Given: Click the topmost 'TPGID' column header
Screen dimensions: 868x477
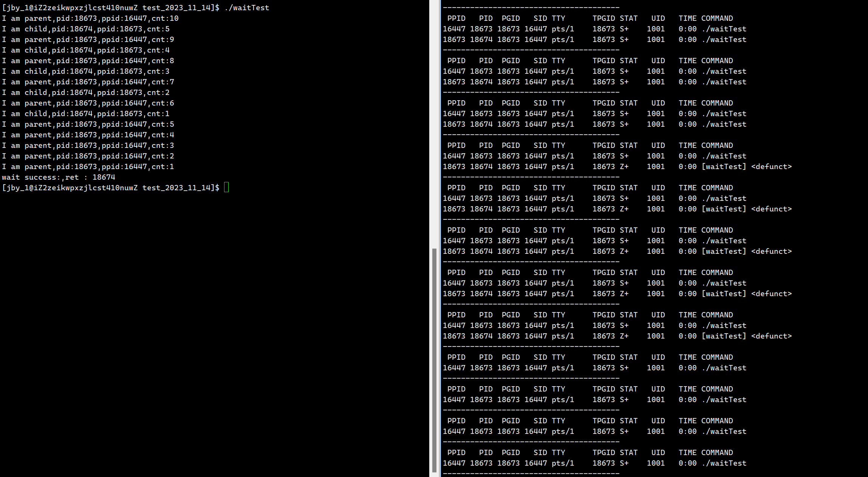Looking at the screenshot, I should tap(604, 18).
